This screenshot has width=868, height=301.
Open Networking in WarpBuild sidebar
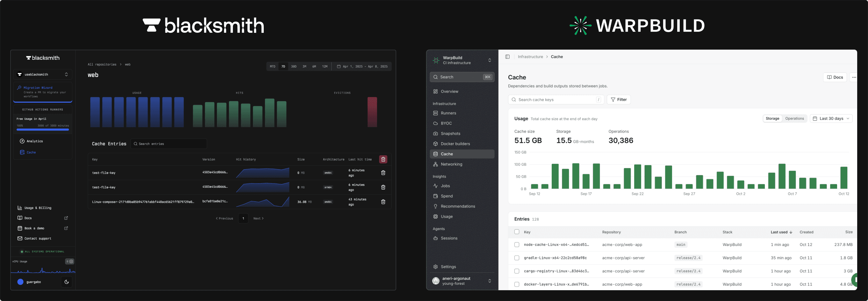click(x=462, y=164)
